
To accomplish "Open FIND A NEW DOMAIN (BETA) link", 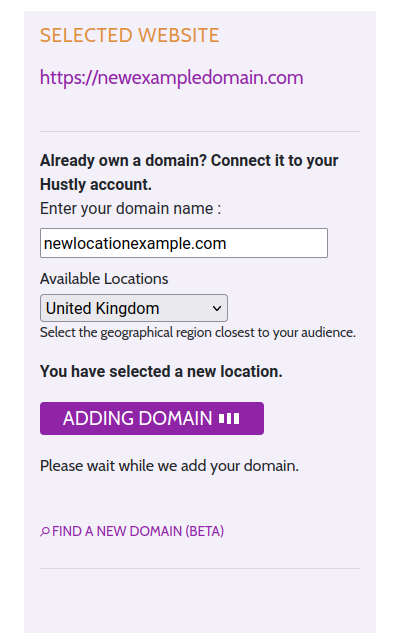I will tap(138, 531).
